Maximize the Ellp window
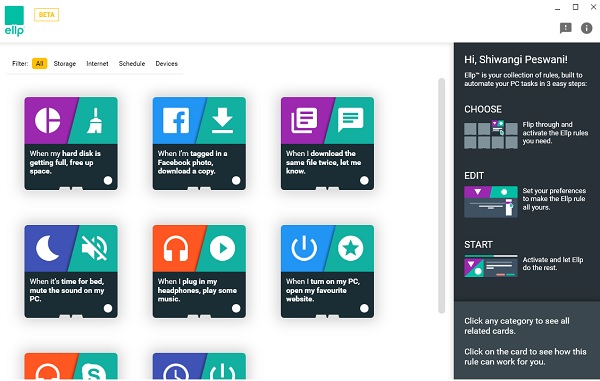 click(576, 7)
